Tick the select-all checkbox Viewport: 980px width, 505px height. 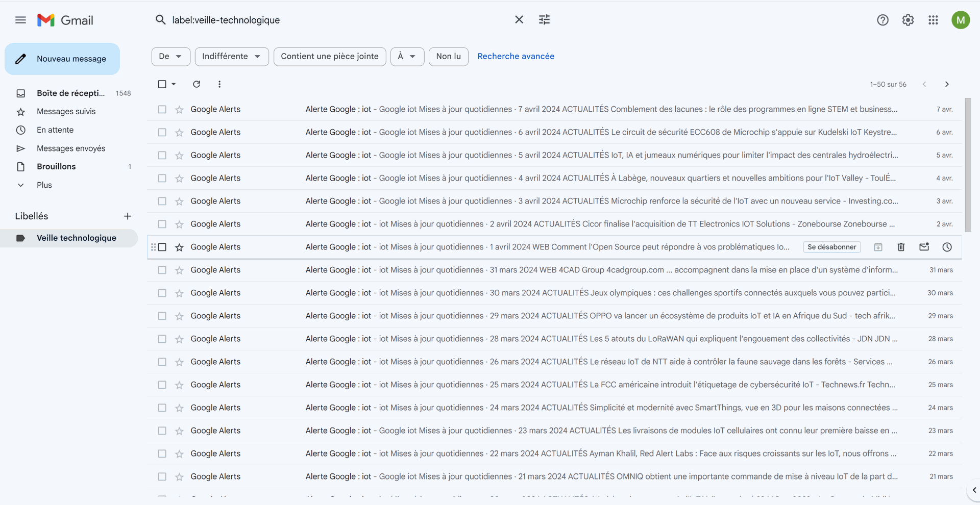162,84
